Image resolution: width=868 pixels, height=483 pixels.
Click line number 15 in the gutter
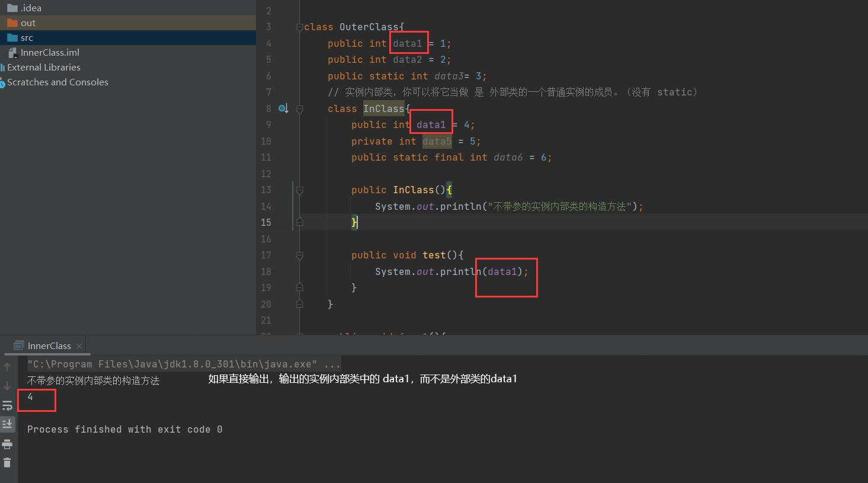click(x=266, y=222)
